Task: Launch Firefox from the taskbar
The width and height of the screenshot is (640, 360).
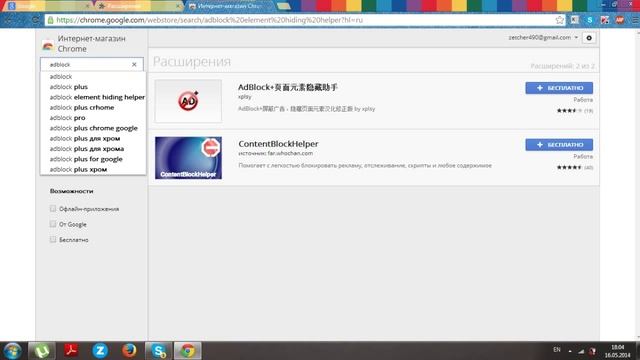Action: point(129,351)
